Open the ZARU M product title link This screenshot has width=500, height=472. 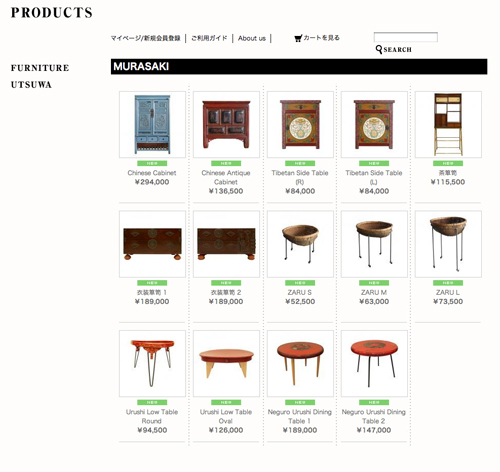click(374, 292)
